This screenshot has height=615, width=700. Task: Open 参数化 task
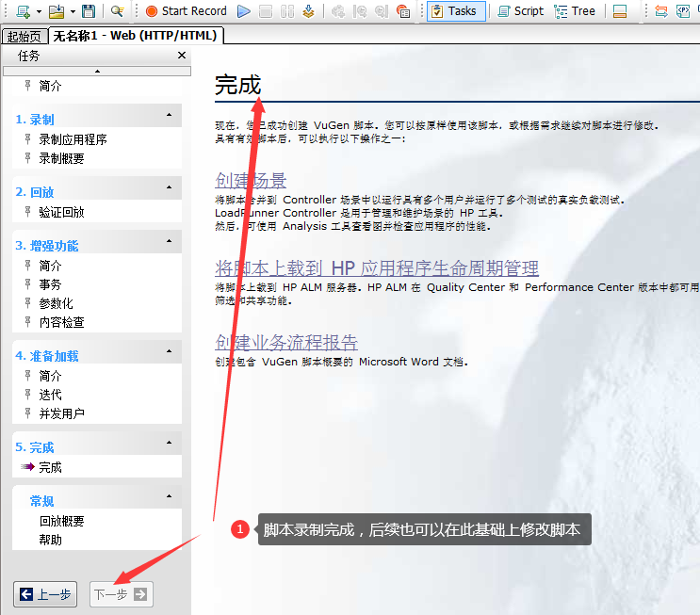56,303
